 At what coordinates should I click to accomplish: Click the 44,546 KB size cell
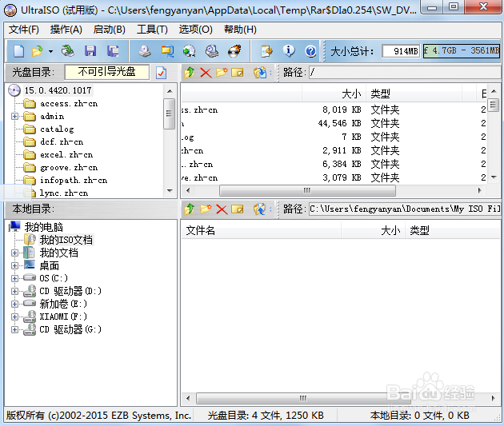(x=339, y=123)
